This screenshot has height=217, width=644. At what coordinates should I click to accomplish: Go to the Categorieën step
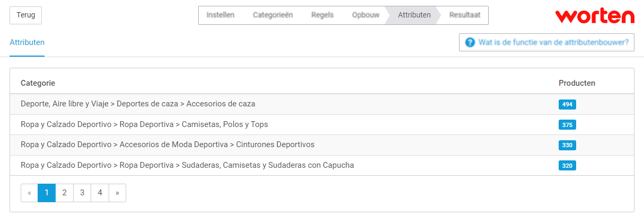272,15
